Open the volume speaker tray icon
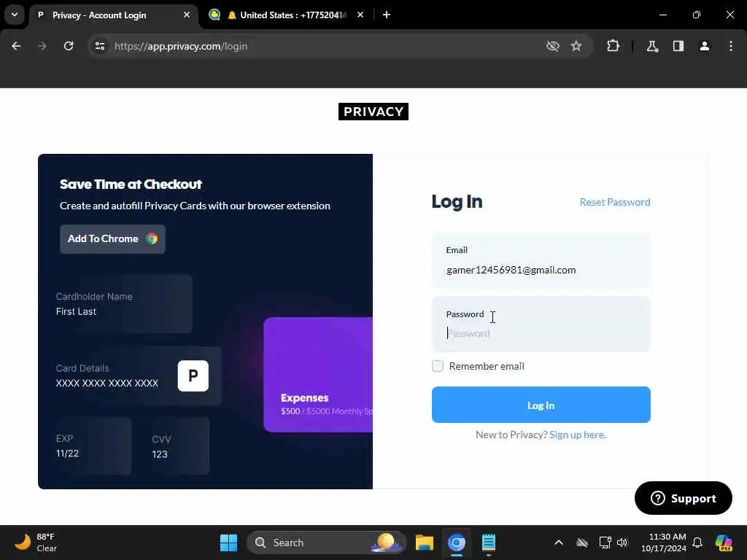 [x=622, y=542]
